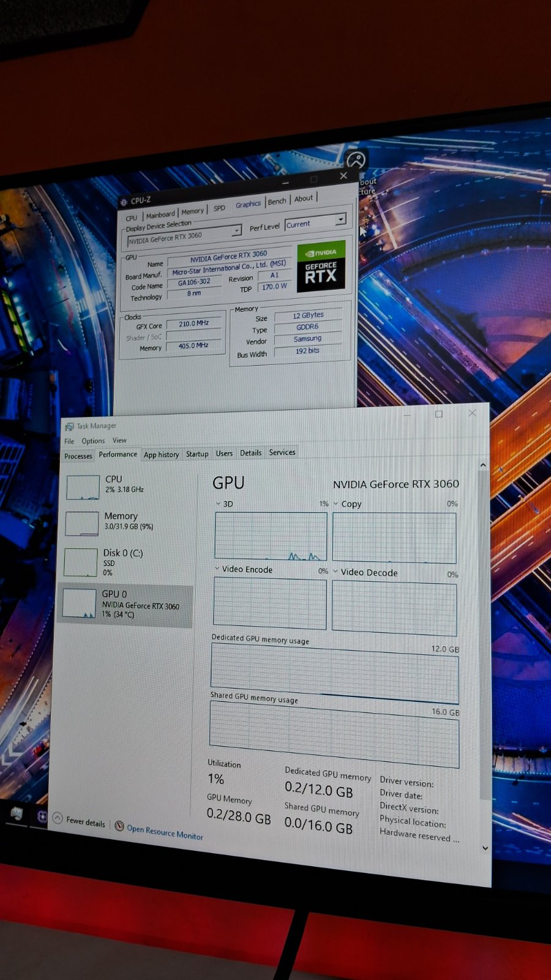Expand the 3D engine graph selector
Viewport: 551px width, 980px height.
click(218, 503)
